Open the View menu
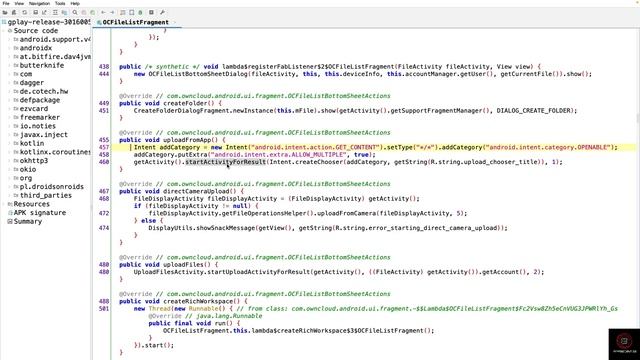Image resolution: width=640 pixels, height=360 pixels. [x=19, y=3]
